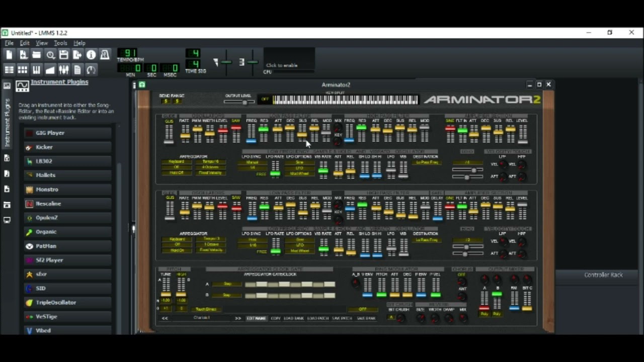The width and height of the screenshot is (644, 362).
Task: Open the My Projects sidebar icon
Action: 7,158
